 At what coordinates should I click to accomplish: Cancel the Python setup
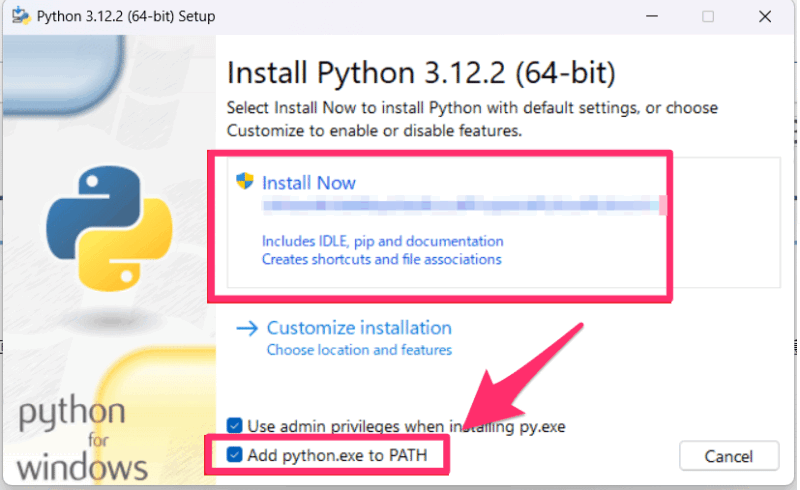point(729,456)
